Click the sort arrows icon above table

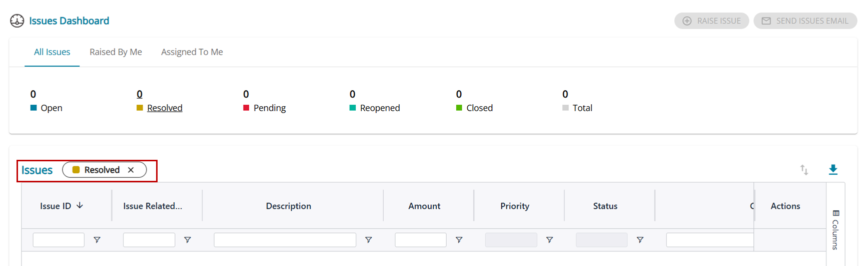click(x=804, y=170)
